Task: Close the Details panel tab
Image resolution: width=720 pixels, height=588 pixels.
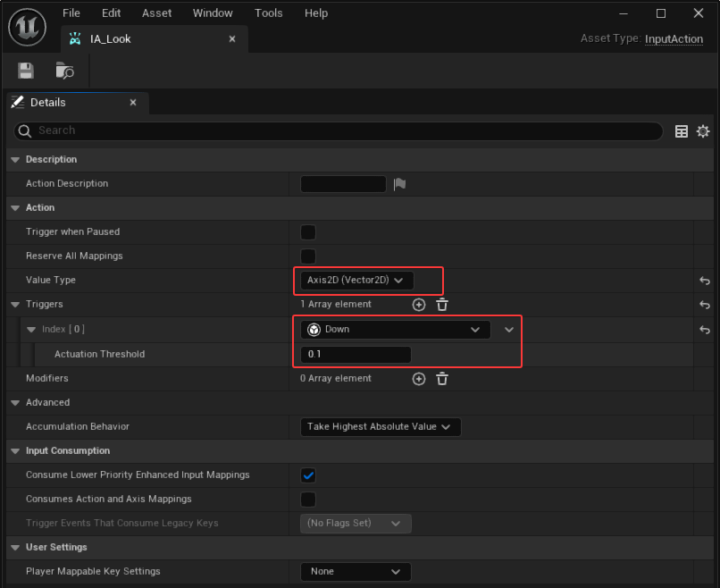Action: pyautogui.click(x=133, y=103)
